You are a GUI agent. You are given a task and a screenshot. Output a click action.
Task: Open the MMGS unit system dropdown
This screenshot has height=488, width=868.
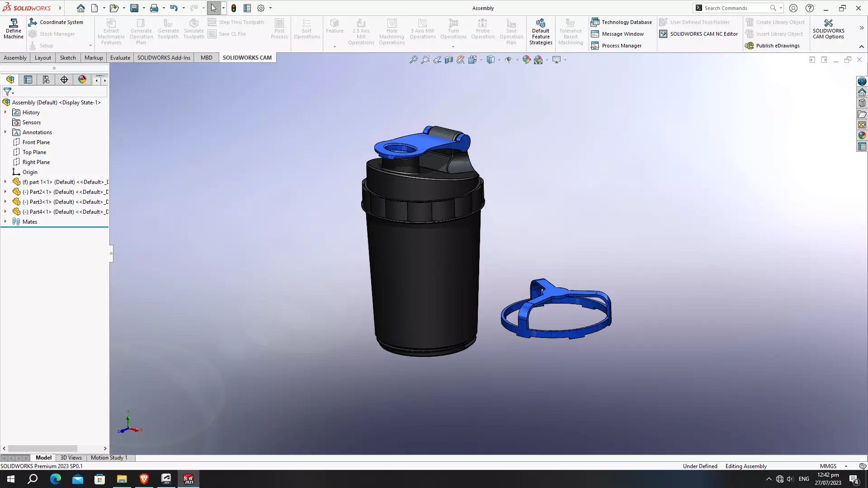pos(846,466)
